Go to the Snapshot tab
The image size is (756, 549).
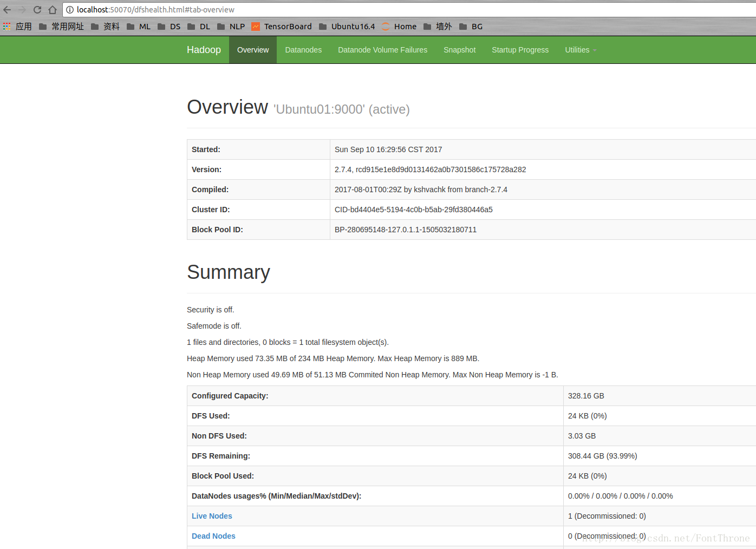coord(459,50)
